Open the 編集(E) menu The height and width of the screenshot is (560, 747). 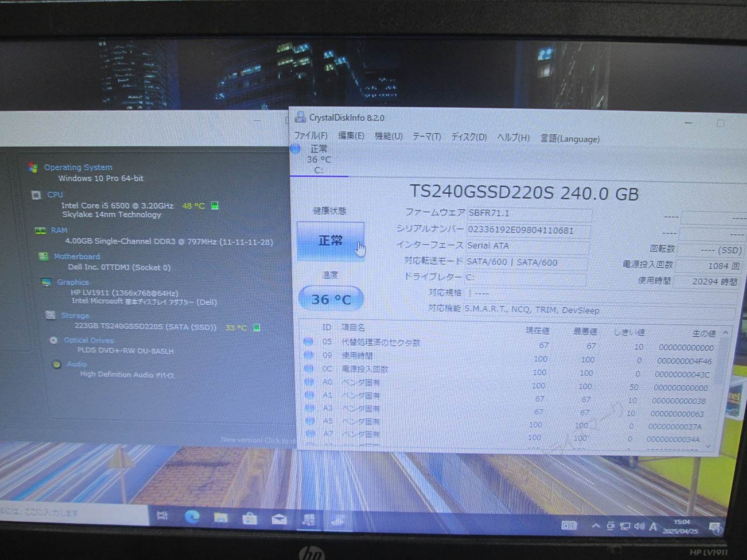click(351, 136)
